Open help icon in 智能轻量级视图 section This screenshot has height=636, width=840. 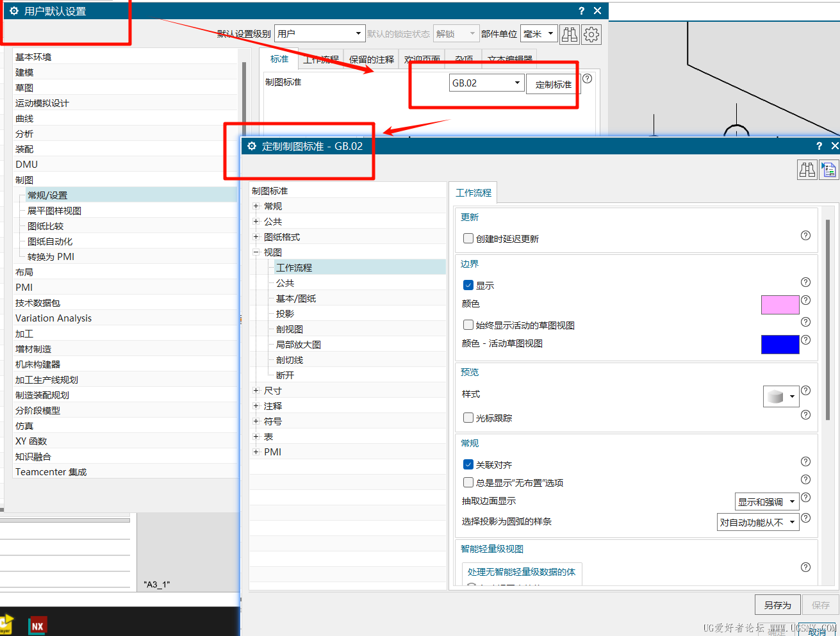[805, 567]
